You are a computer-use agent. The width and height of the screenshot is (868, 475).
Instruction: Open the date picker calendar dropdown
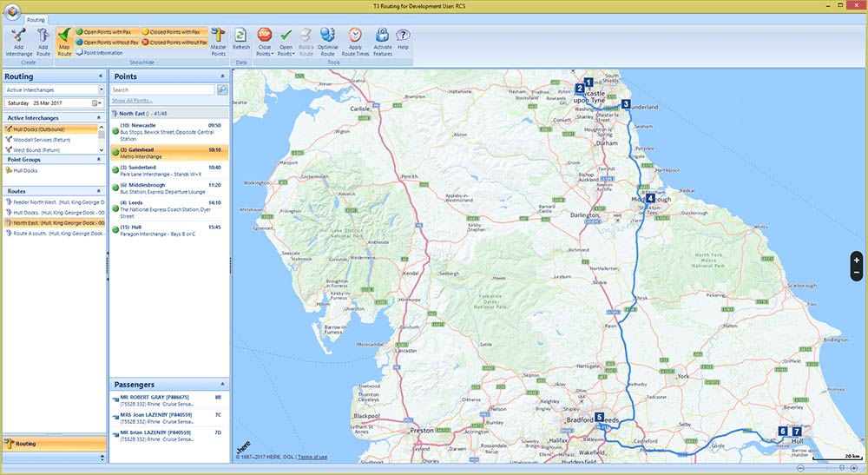96,103
